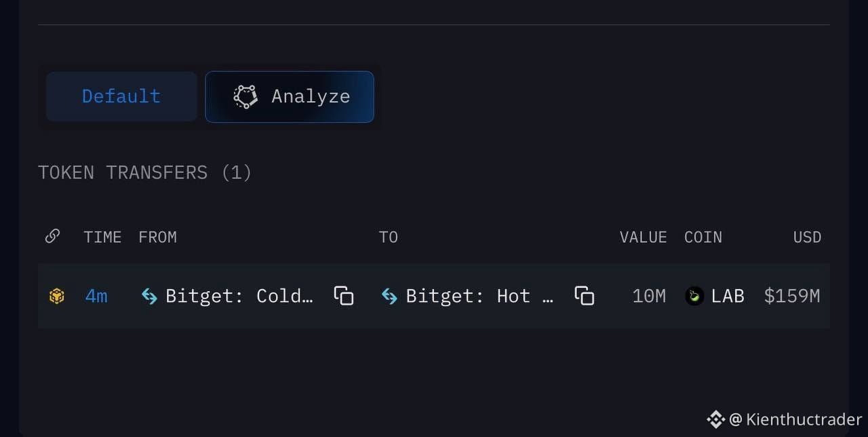Sort by the TIME column header

pyautogui.click(x=102, y=237)
